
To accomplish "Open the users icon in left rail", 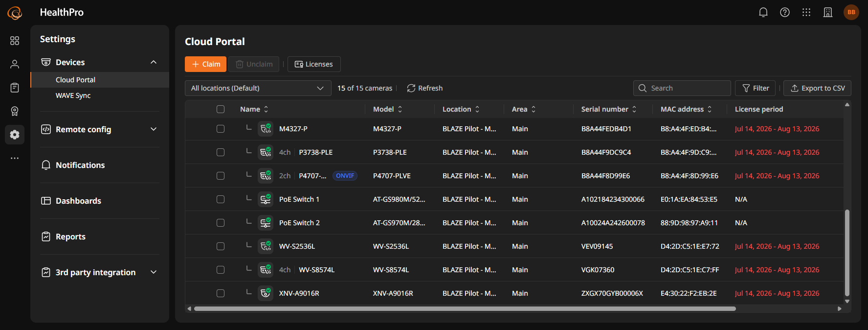I will pos(15,64).
